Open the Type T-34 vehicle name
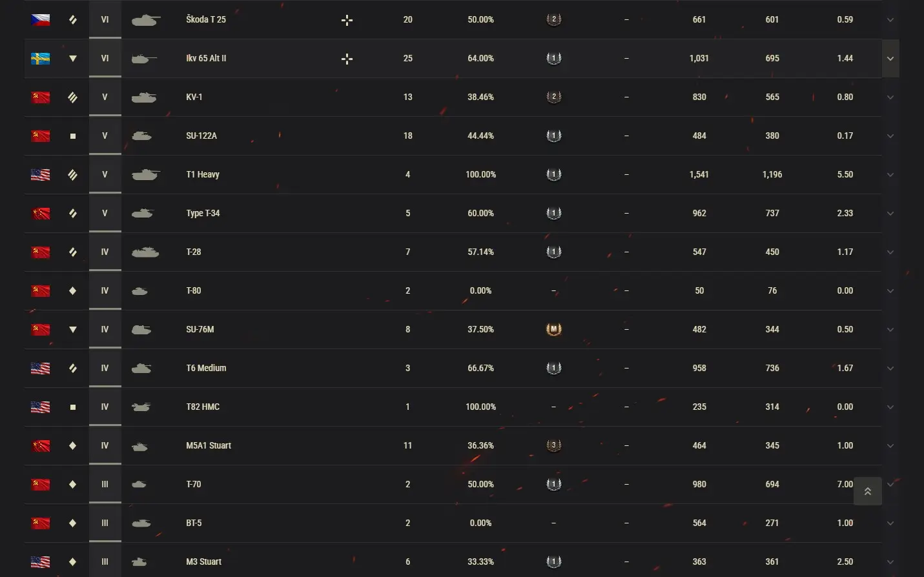Image resolution: width=924 pixels, height=577 pixels. pyautogui.click(x=203, y=214)
